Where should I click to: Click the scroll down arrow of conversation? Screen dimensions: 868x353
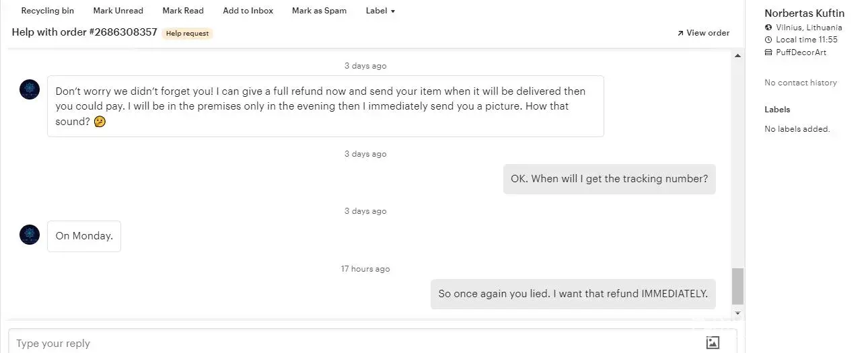(x=737, y=313)
